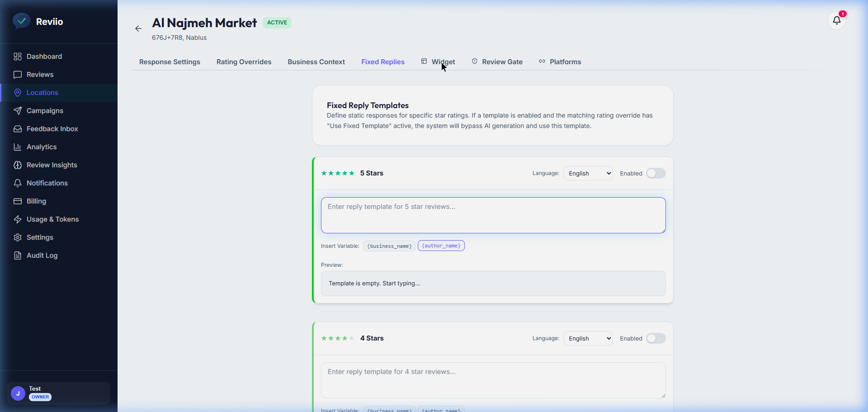This screenshot has height=412, width=868.
Task: Click the ACTIVE status badge
Action: coord(277,23)
